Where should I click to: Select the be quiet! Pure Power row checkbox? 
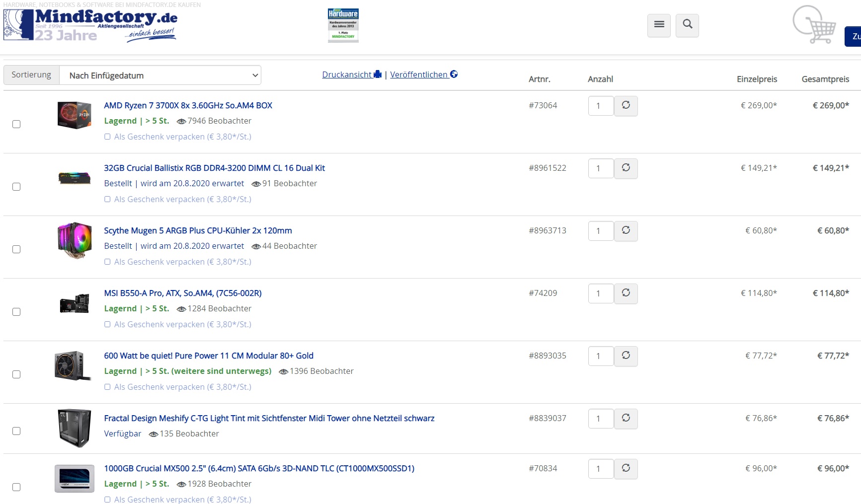point(16,374)
